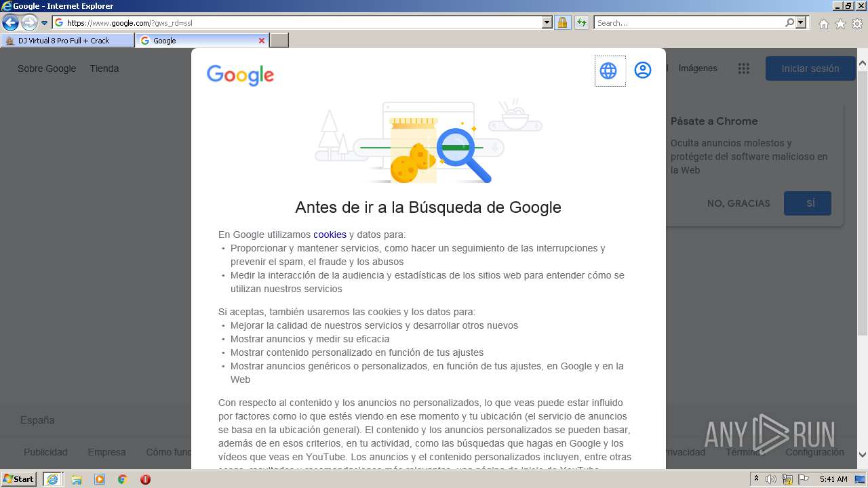
Task: Click the Google logo in dialog
Action: point(240,75)
